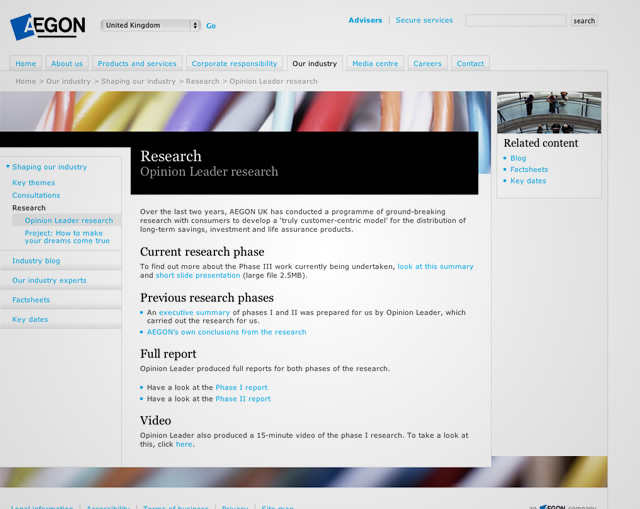640x509 pixels.
Task: Select the Our industry tab
Action: (x=315, y=63)
